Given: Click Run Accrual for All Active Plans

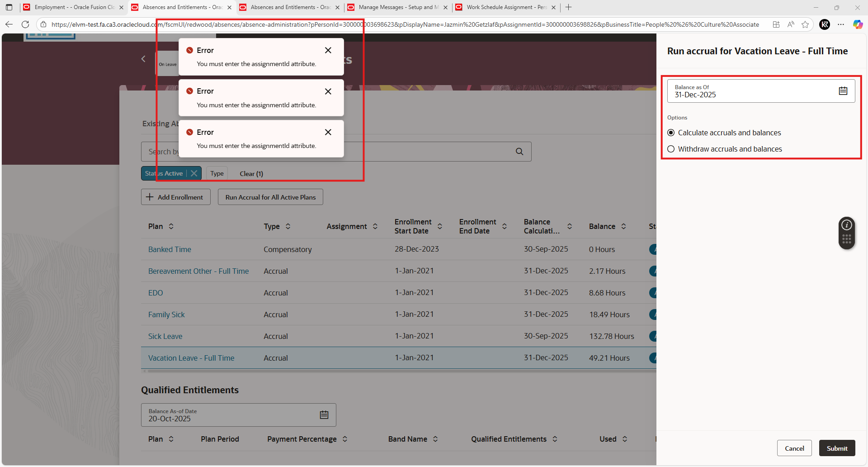Looking at the screenshot, I should [270, 197].
